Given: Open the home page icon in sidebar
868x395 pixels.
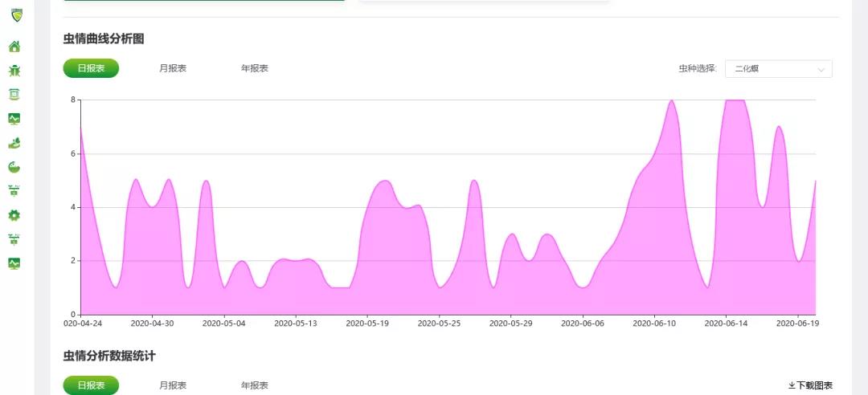Looking at the screenshot, I should coord(14,47).
